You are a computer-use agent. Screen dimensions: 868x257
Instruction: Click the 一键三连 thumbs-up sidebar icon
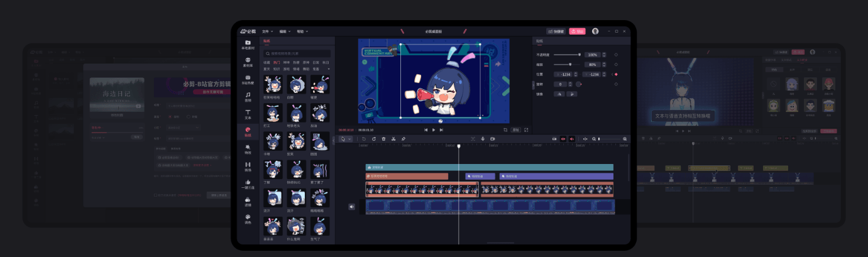(248, 184)
